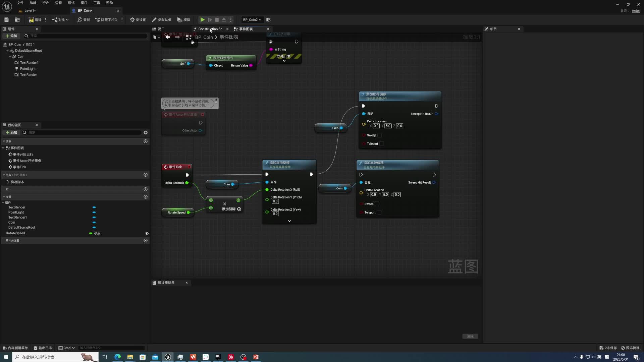Open 内容侧滑菜单 content drawer
Image resolution: width=644 pixels, height=362 pixels.
tap(15, 348)
